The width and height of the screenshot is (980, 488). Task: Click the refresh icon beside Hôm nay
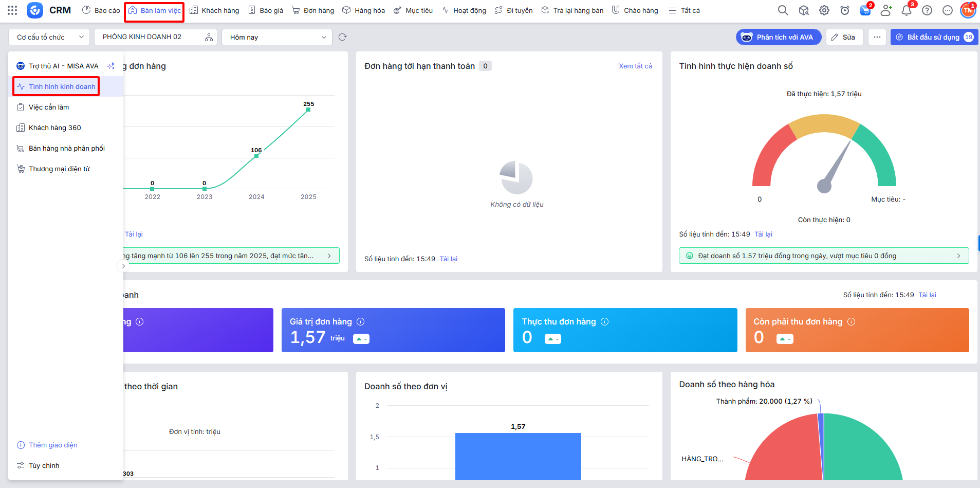(343, 37)
